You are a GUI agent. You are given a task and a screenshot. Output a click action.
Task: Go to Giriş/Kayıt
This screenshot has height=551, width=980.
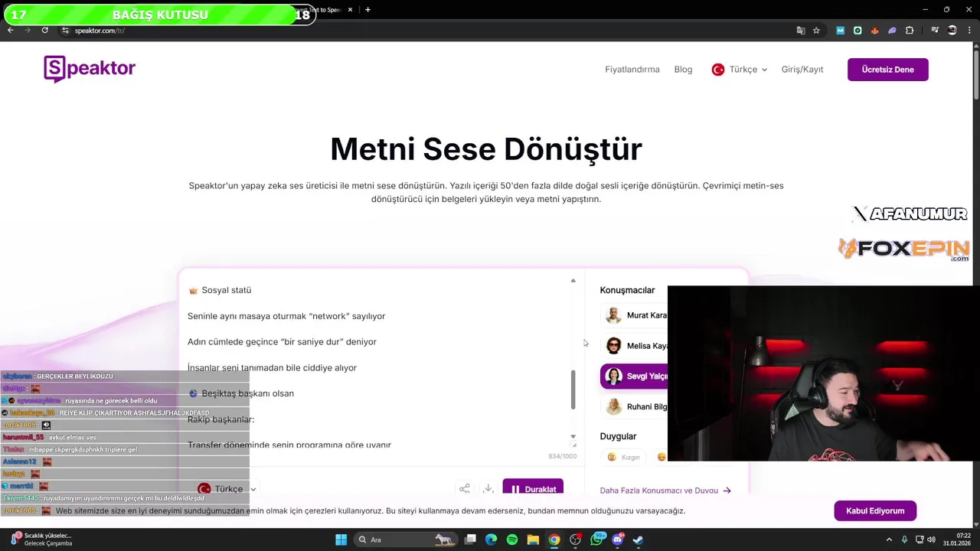[x=802, y=70]
